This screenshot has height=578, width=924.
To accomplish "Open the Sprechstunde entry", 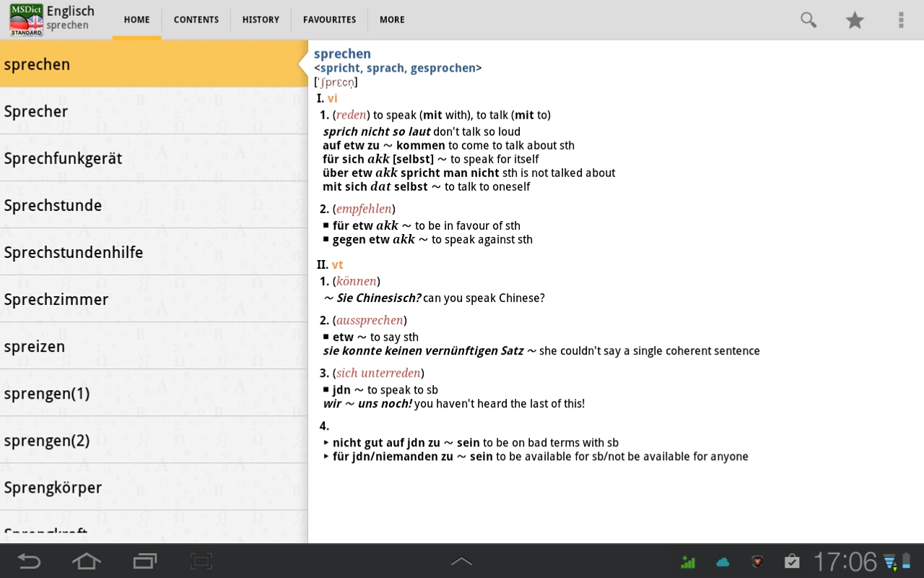I will pos(53,205).
